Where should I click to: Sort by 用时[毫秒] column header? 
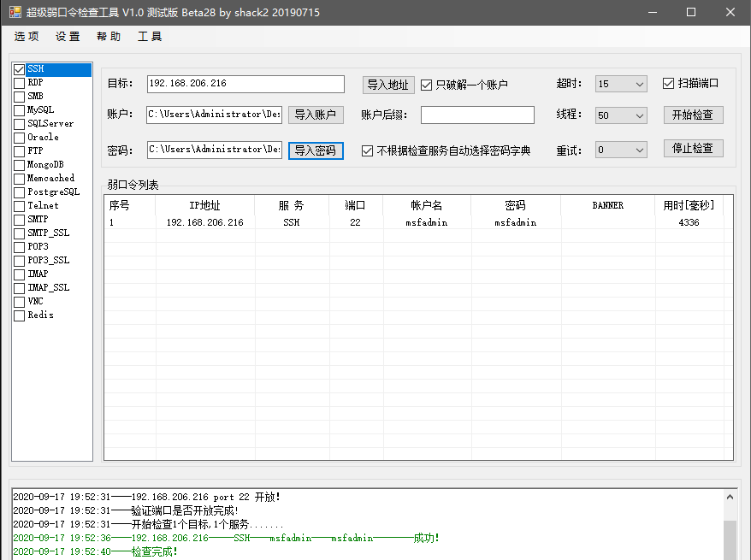[x=689, y=206]
